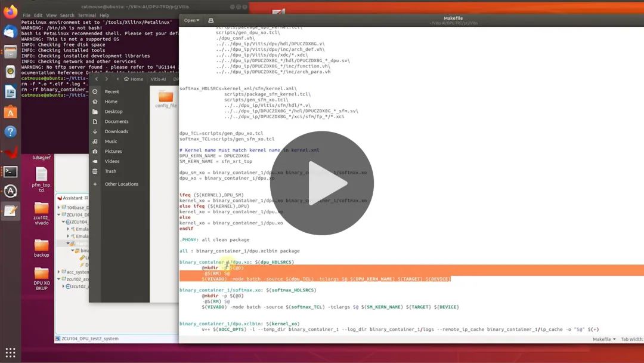
Task: Open Pictures in the Files sidebar
Action: click(x=113, y=151)
